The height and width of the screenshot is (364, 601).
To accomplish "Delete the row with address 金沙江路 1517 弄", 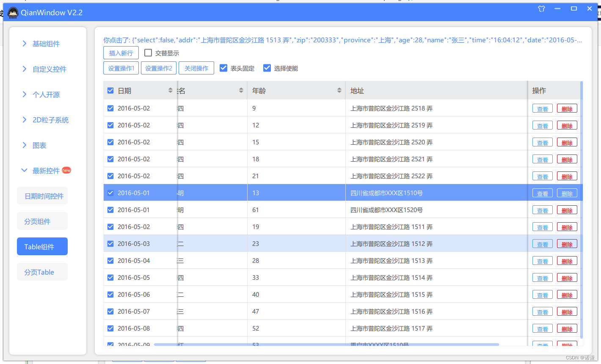I will click(x=567, y=329).
